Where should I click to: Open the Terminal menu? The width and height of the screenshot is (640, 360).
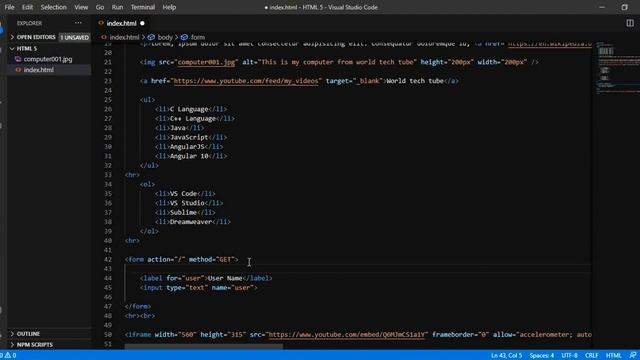click(142, 7)
